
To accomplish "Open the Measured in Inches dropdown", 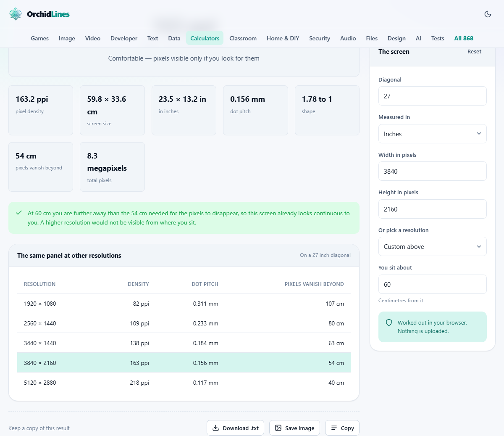I will click(432, 134).
